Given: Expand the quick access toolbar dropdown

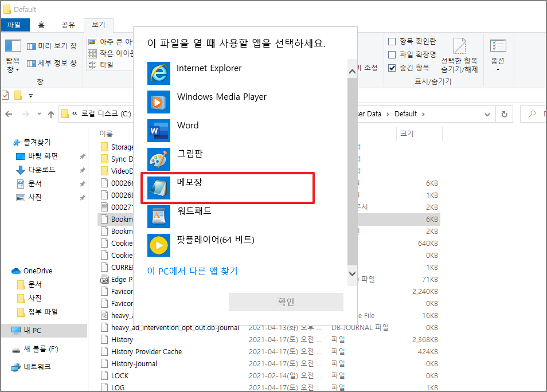Looking at the screenshot, I should click(31, 96).
